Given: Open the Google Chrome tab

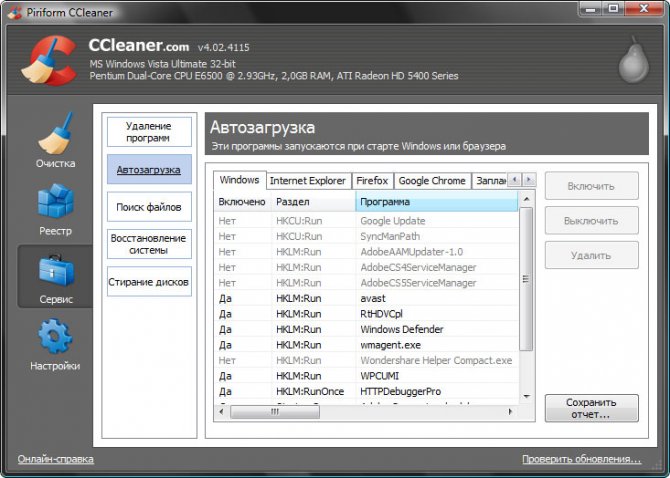Looking at the screenshot, I should (432, 181).
